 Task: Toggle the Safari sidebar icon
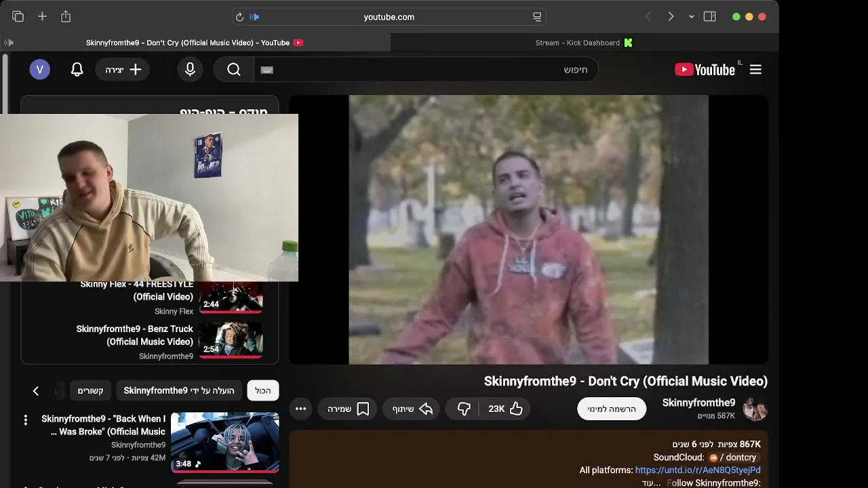[710, 16]
